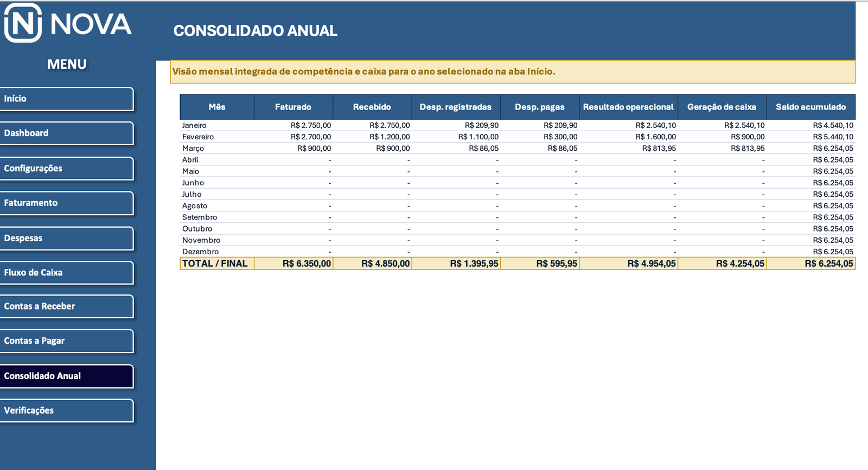Open the Configurações section
The width and height of the screenshot is (868, 470).
(67, 169)
